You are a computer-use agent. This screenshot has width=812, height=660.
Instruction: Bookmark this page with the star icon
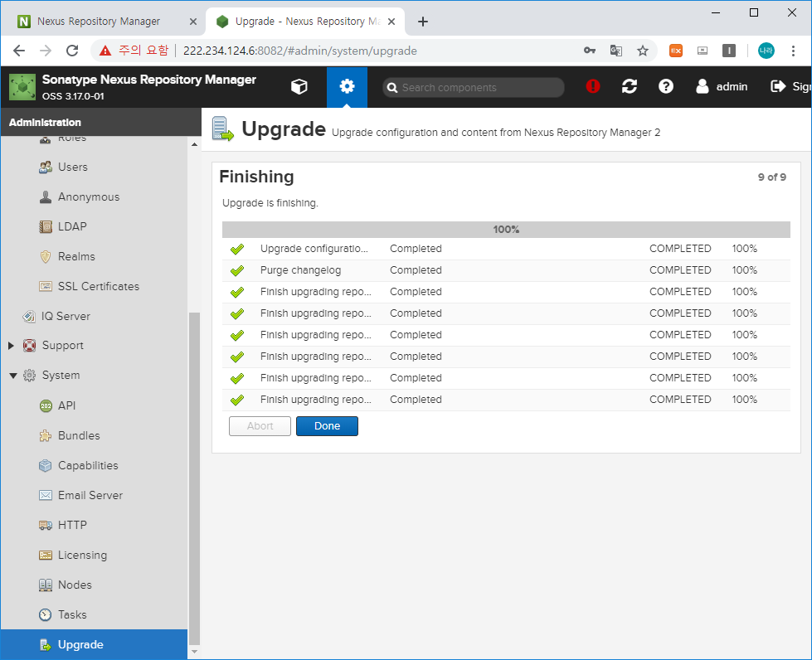click(643, 51)
